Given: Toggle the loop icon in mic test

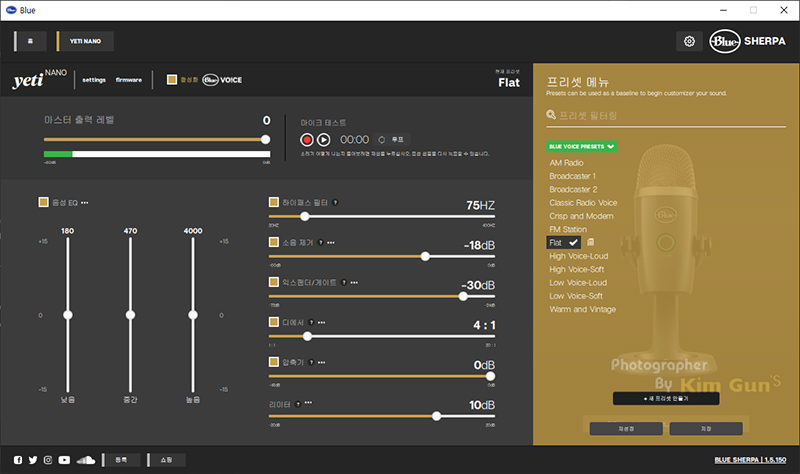Looking at the screenshot, I should (x=382, y=139).
